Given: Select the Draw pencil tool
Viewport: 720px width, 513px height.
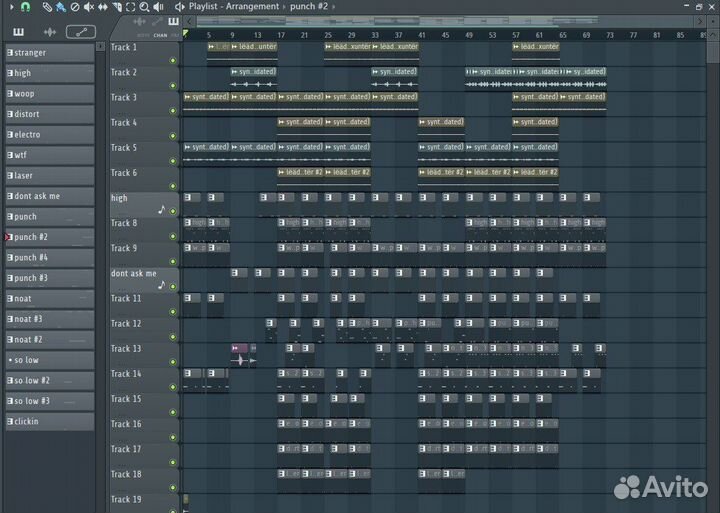Looking at the screenshot, I should (47, 7).
